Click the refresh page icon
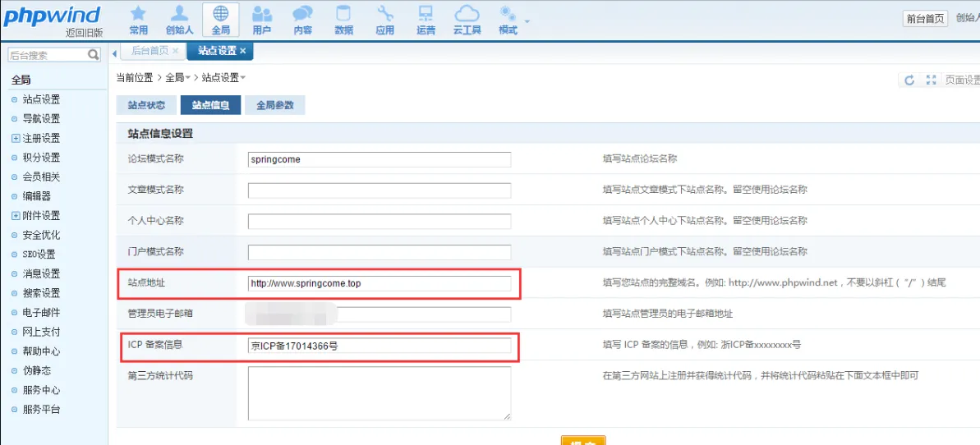980x445 pixels. (909, 80)
